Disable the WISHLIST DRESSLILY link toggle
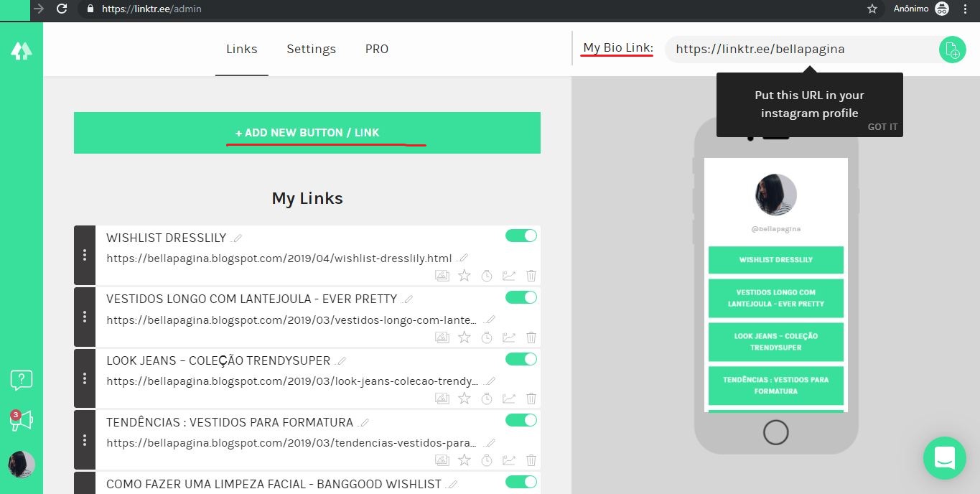980x494 pixels. (x=521, y=235)
